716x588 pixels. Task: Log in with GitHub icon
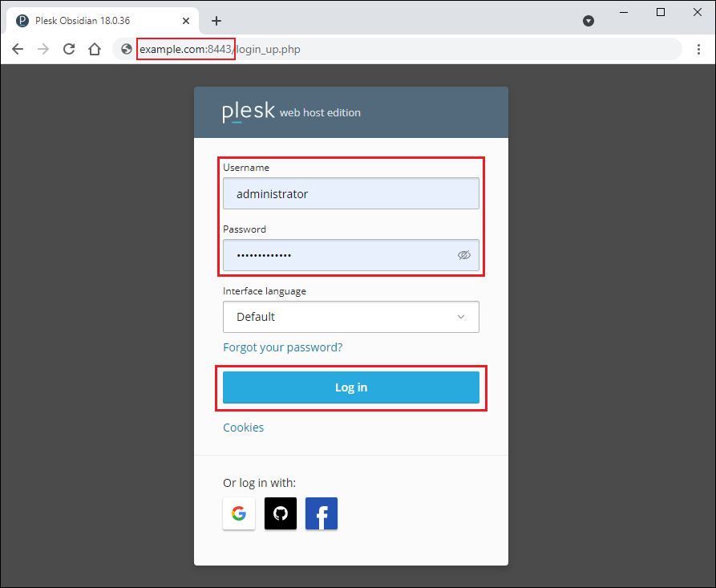point(281,513)
